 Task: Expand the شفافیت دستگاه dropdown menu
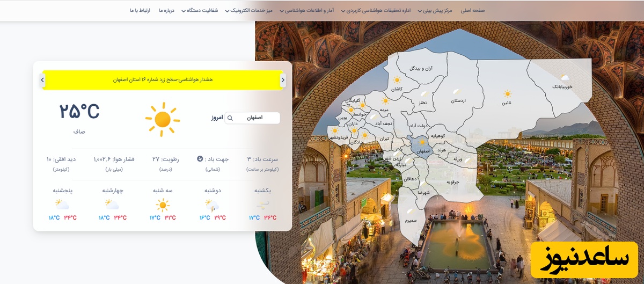pos(201,10)
